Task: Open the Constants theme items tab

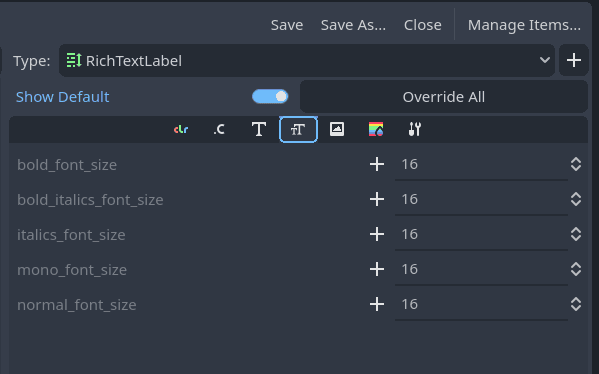Action: pyautogui.click(x=219, y=130)
